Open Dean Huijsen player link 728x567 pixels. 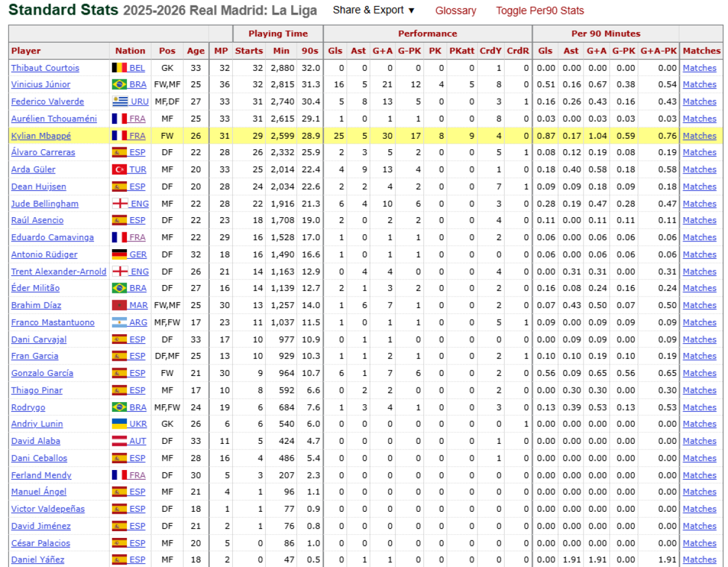(39, 187)
